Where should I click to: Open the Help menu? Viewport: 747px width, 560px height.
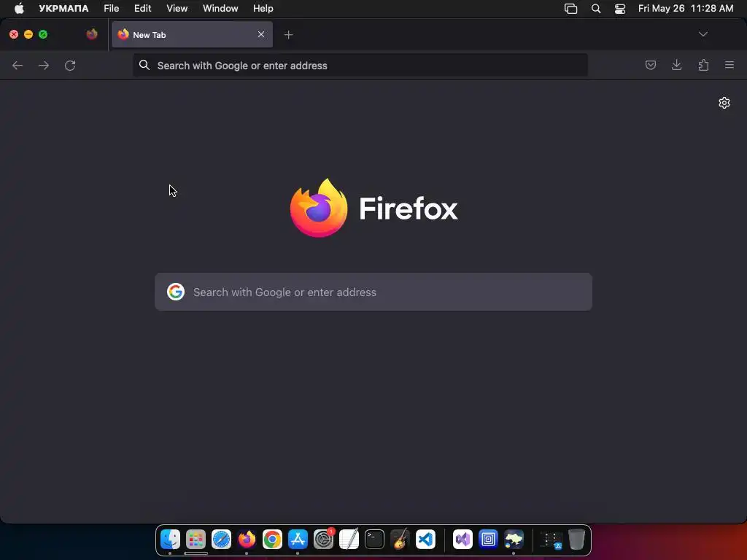coord(263,8)
